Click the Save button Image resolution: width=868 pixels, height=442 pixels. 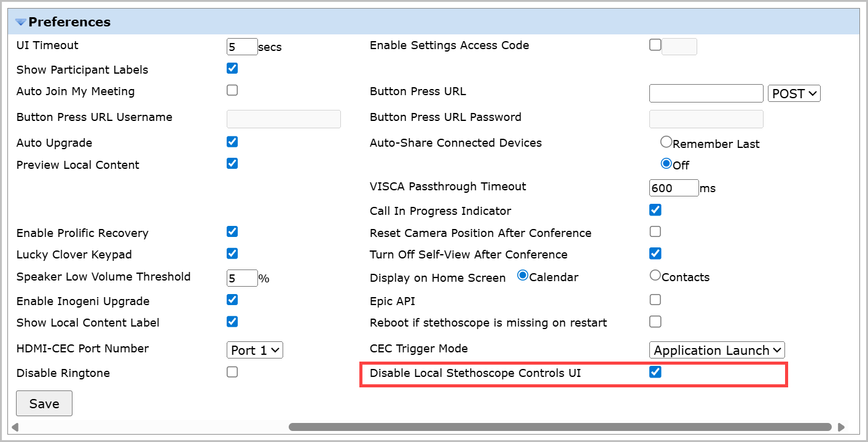click(44, 403)
